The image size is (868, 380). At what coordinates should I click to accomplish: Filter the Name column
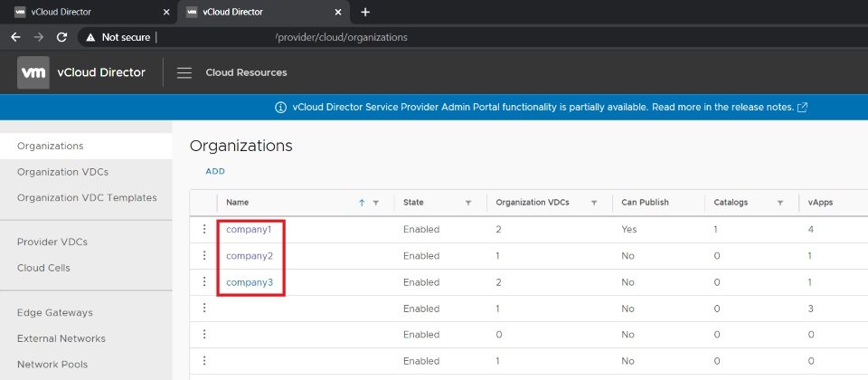[376, 204]
